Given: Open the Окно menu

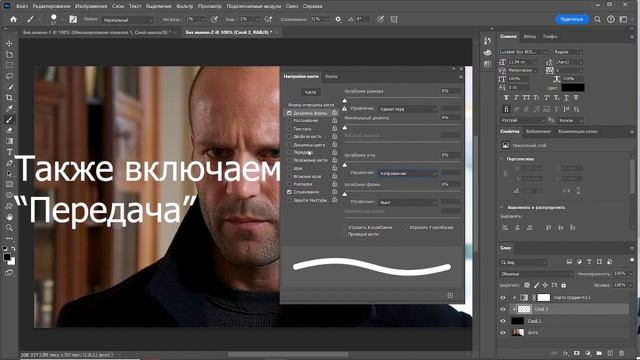Looking at the screenshot, I should coord(292,6).
